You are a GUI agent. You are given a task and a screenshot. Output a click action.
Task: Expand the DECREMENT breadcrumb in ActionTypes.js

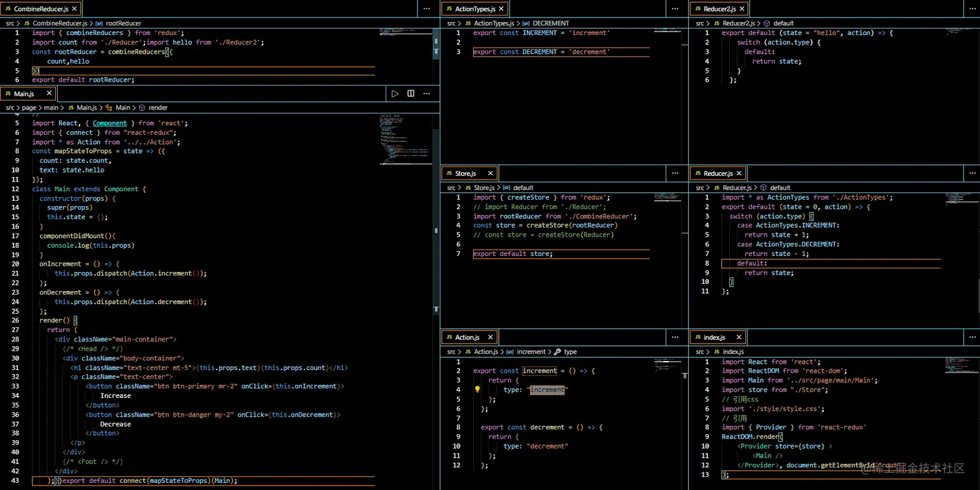pyautogui.click(x=550, y=23)
